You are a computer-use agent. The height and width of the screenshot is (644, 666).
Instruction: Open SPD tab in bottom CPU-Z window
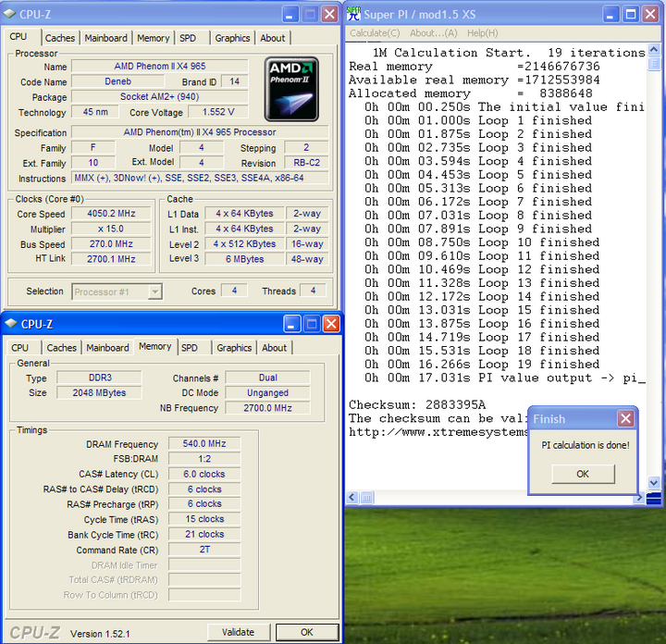pyautogui.click(x=190, y=348)
